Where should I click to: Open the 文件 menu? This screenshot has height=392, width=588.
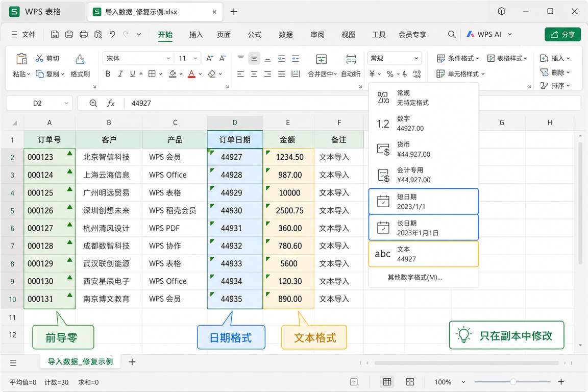tap(23, 35)
